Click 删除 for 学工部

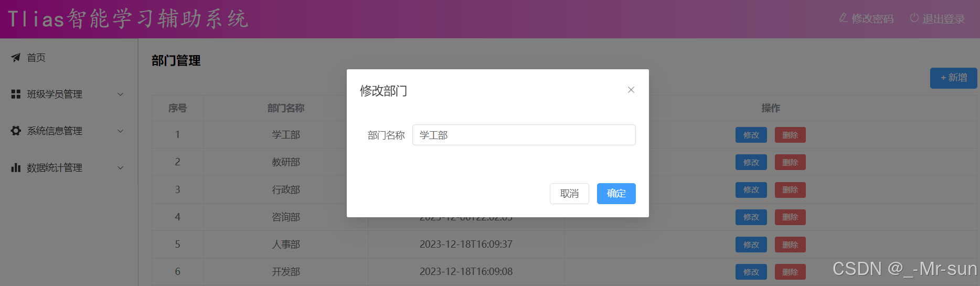click(790, 135)
